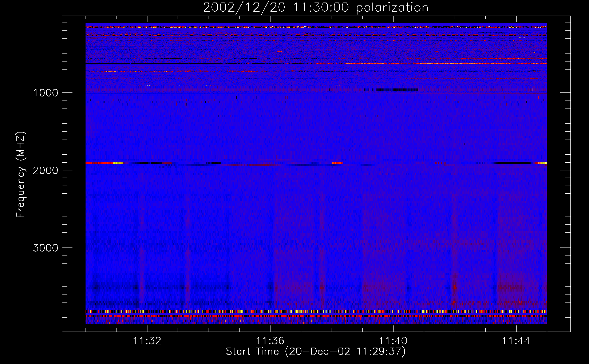Image resolution: width=589 pixels, height=364 pixels.
Task: Click the 11:36 time tick label
Action: 270,341
